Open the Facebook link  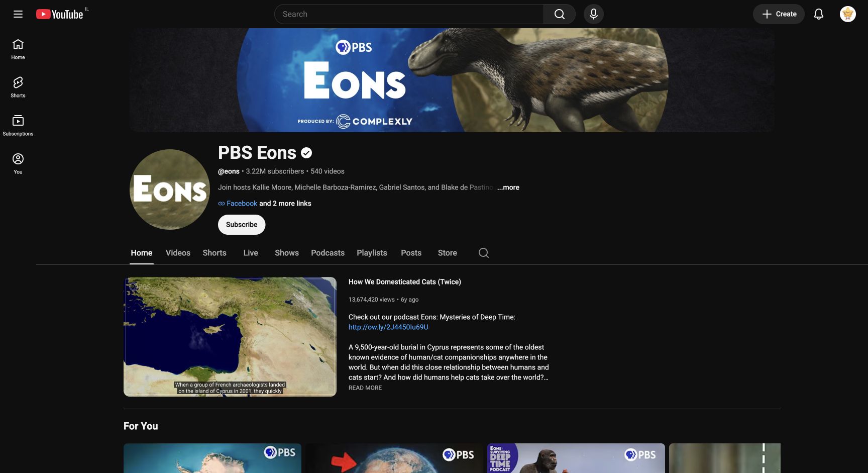tap(242, 204)
